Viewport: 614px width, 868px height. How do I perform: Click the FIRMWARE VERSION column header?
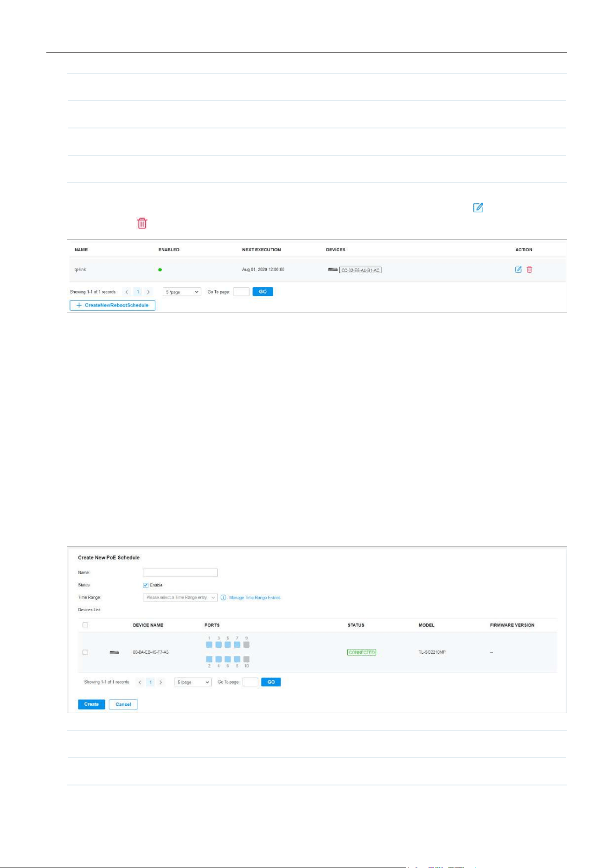click(512, 625)
